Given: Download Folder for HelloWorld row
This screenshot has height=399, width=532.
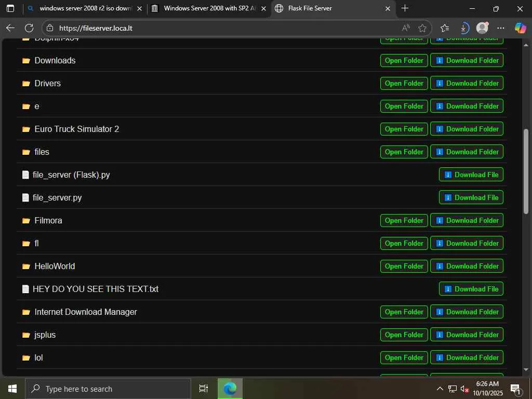Looking at the screenshot, I should click(467, 266).
